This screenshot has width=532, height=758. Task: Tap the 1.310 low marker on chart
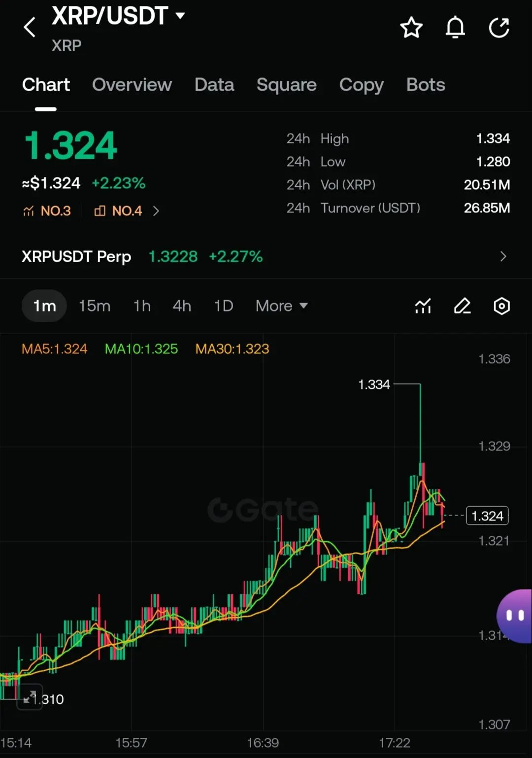(49, 699)
